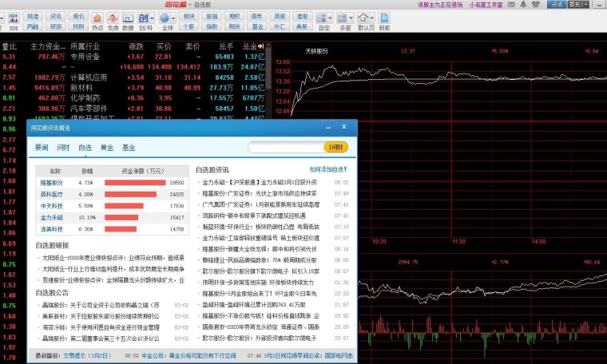The width and height of the screenshot is (607, 364).
Task: Expand the 自定 dropdown arrow
Action: (330, 18)
